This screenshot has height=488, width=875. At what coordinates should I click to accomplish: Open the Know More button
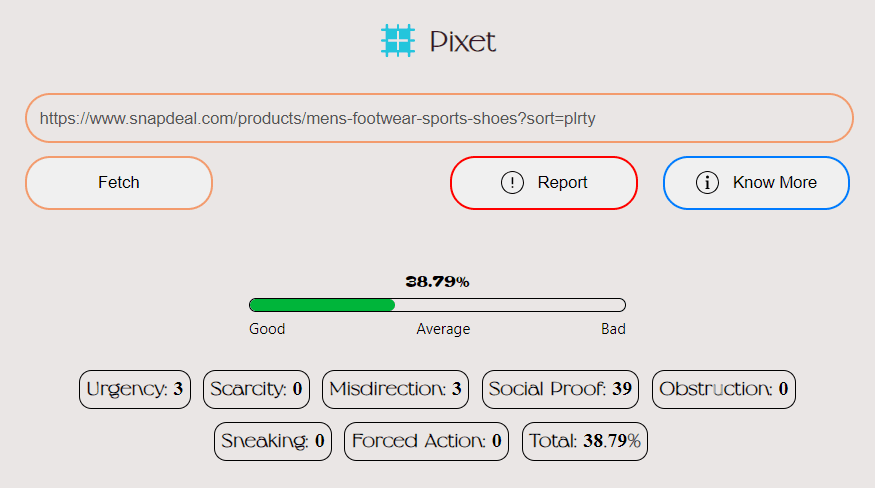(x=756, y=183)
